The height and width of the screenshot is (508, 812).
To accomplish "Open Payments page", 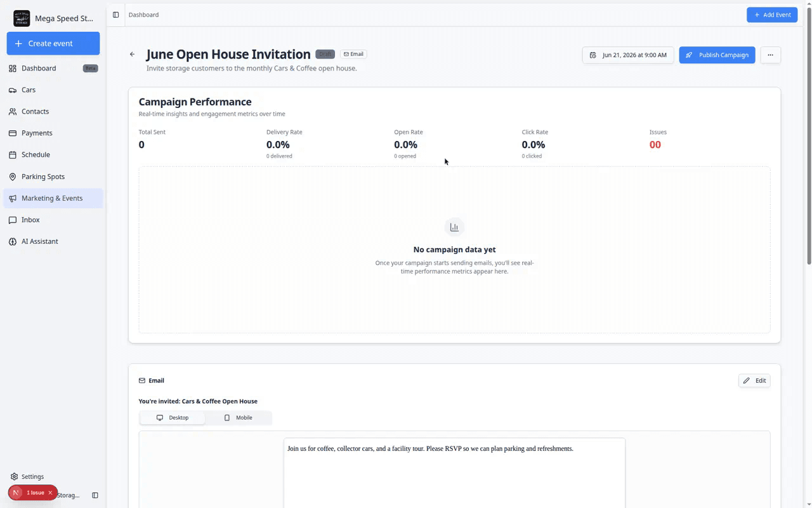I will [x=53, y=133].
